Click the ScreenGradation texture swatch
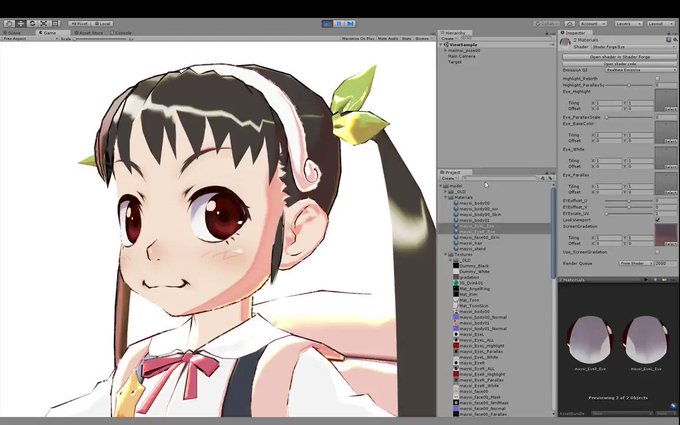 [666, 235]
